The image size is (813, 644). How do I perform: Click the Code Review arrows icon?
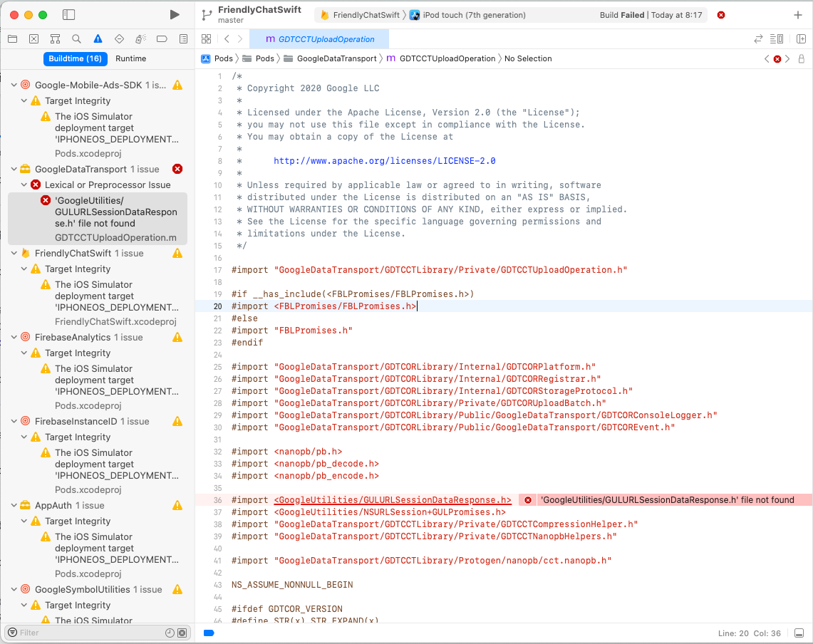[758, 39]
